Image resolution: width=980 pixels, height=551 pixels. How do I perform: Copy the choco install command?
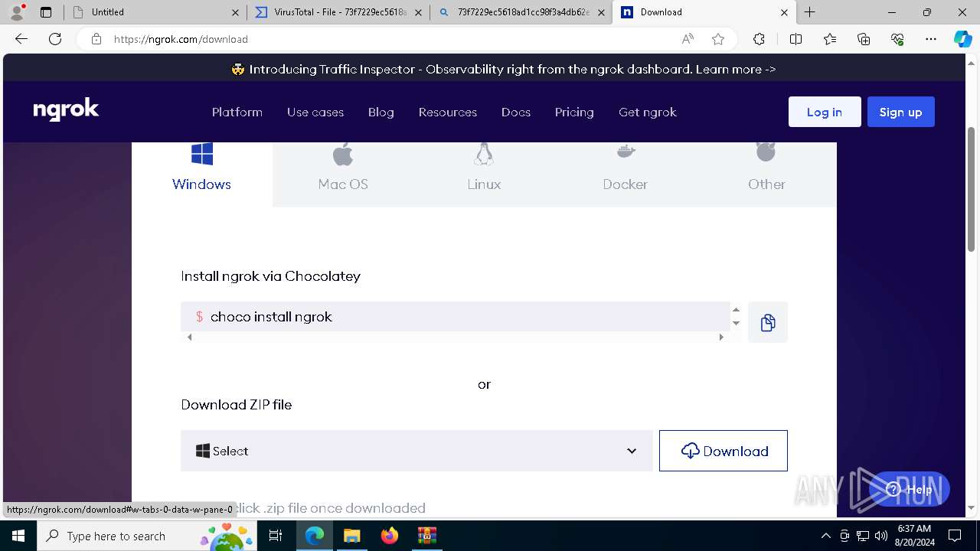768,323
